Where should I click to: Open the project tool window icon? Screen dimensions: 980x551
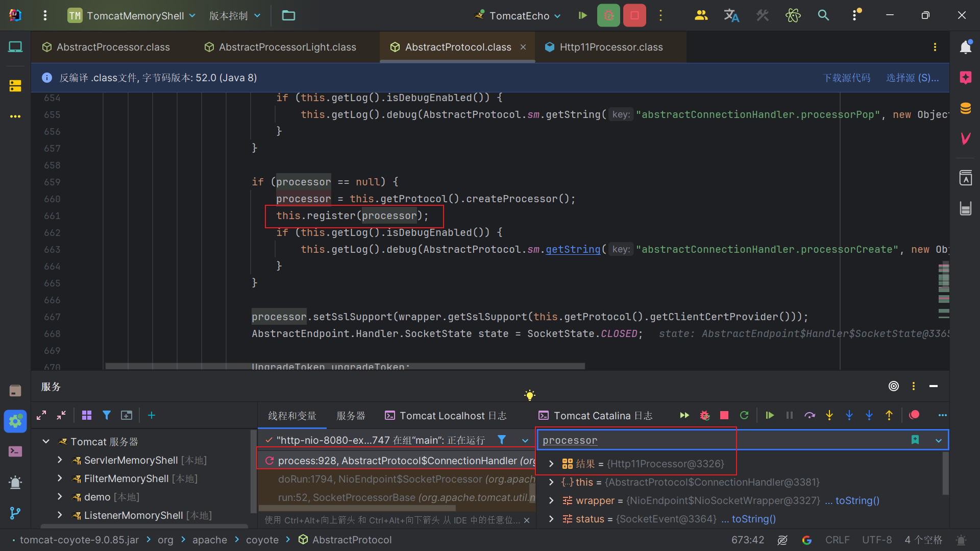click(15, 47)
